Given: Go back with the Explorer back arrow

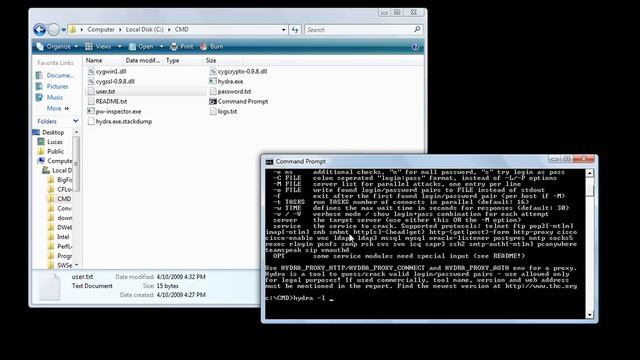Looking at the screenshot, I should click(x=40, y=30).
